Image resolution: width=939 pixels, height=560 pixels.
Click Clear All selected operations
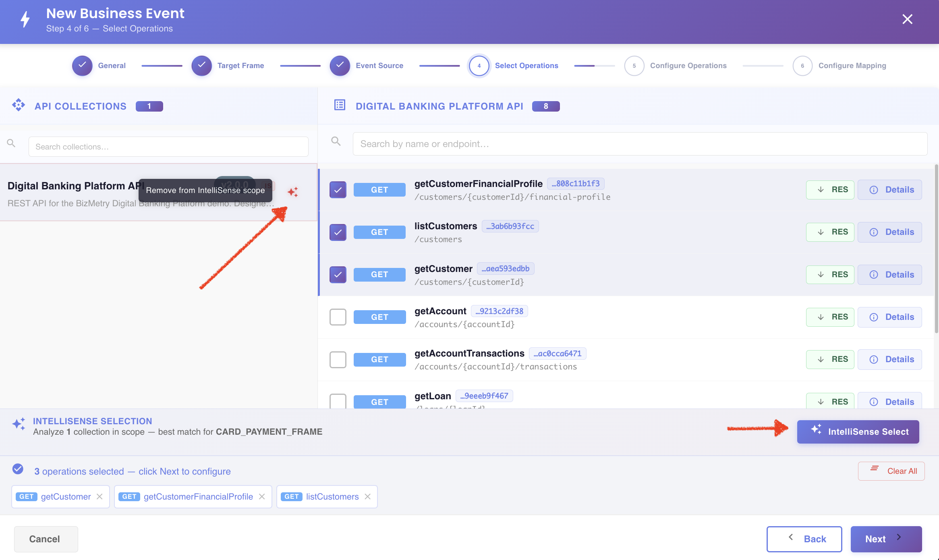(891, 471)
